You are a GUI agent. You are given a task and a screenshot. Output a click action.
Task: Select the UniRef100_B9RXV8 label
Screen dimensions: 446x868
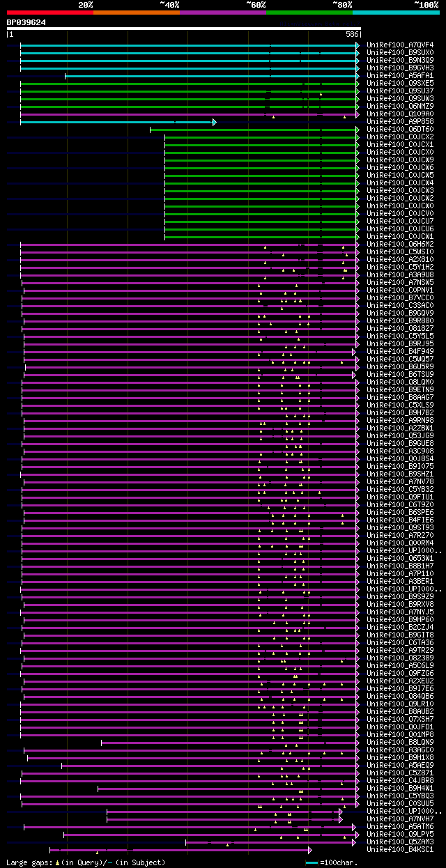coord(400,604)
